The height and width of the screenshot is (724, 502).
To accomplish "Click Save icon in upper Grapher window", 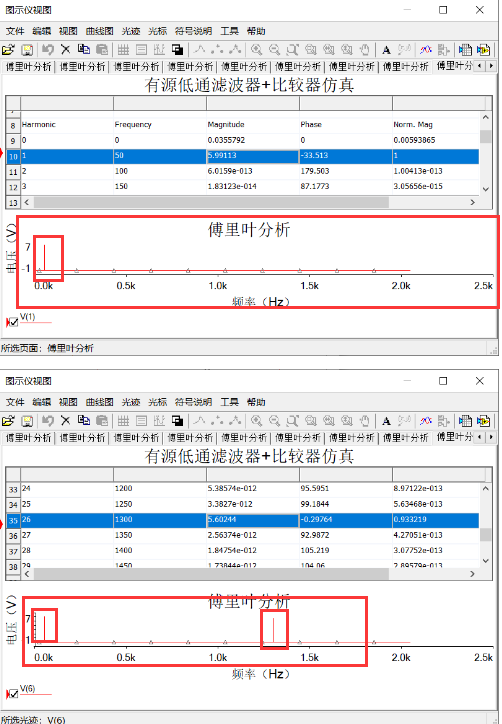I will [x=27, y=49].
